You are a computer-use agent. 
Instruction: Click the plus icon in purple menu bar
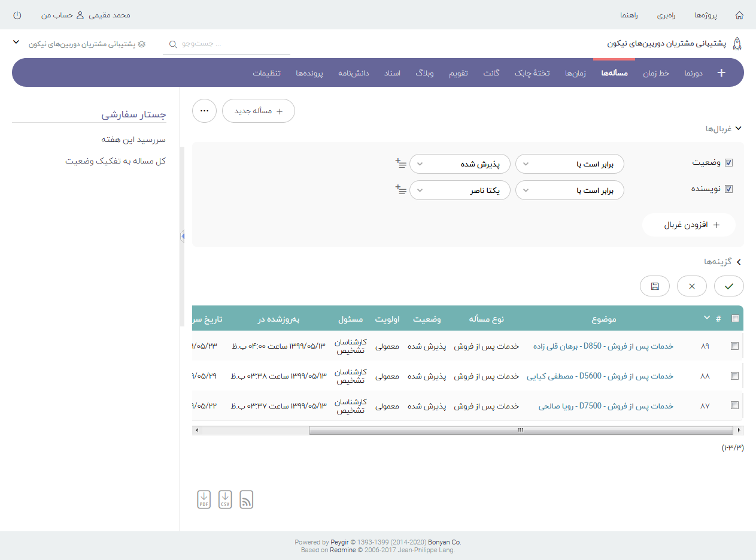[x=721, y=72]
